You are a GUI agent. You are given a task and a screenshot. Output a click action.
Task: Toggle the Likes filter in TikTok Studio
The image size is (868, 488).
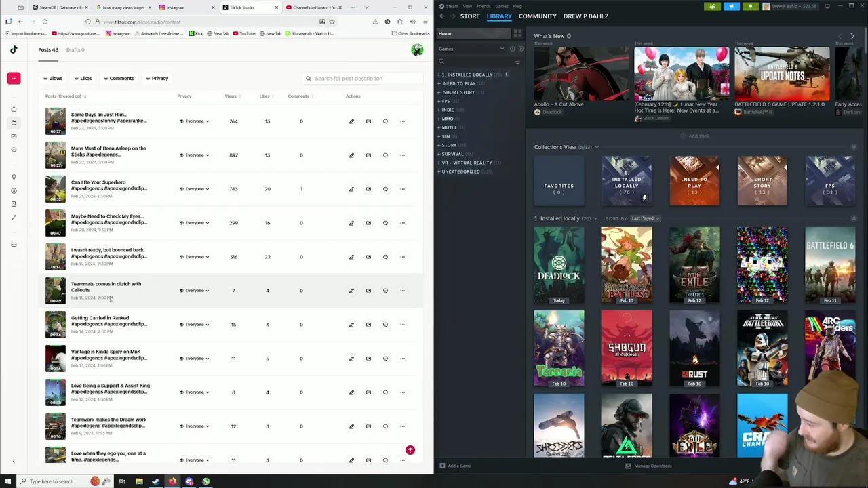[x=83, y=78]
